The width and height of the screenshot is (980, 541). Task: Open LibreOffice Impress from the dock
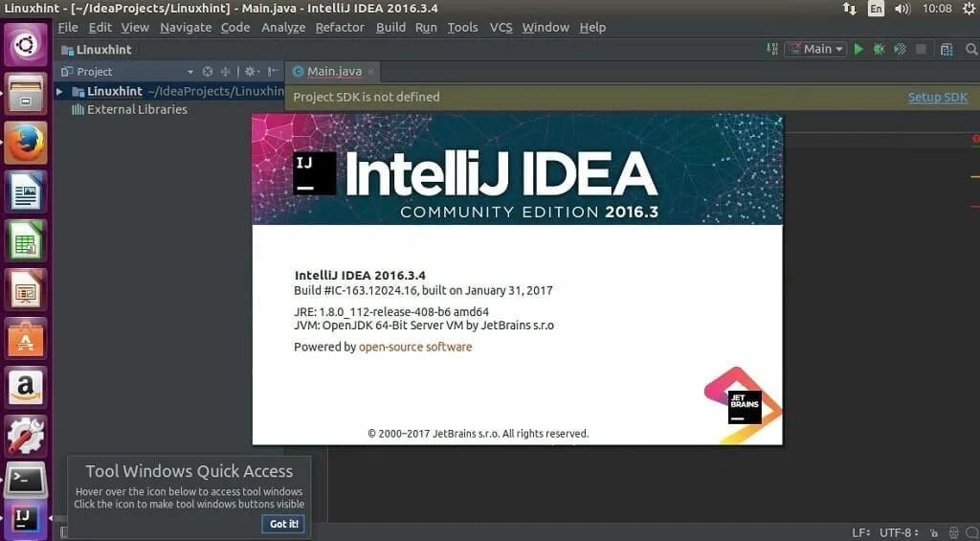click(26, 289)
